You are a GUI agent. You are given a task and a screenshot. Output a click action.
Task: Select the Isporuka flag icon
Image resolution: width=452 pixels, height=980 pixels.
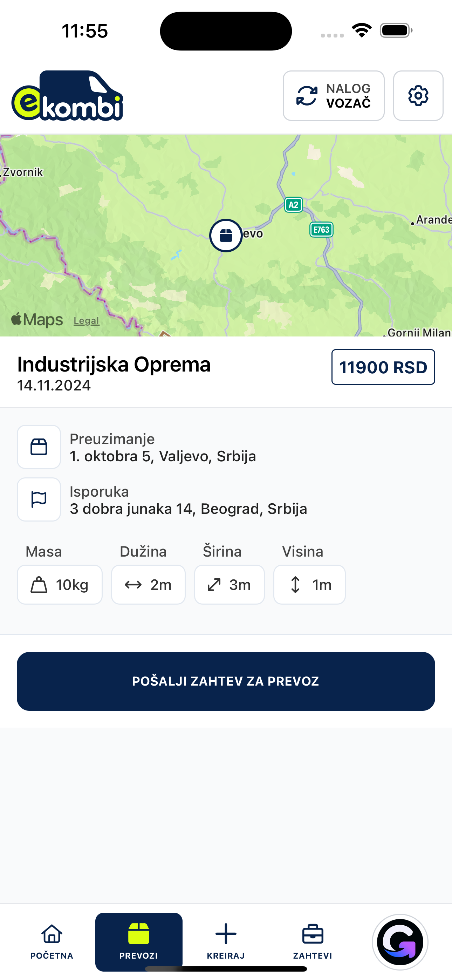click(39, 499)
